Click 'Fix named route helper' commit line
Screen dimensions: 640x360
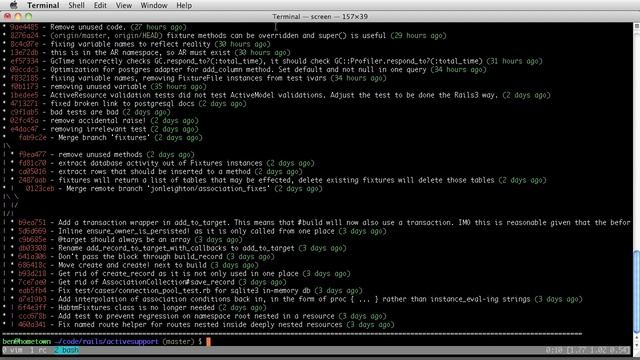(200, 325)
